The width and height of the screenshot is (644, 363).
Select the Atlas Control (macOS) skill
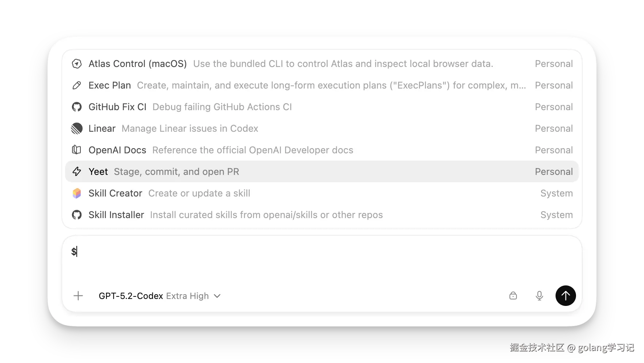click(x=137, y=64)
